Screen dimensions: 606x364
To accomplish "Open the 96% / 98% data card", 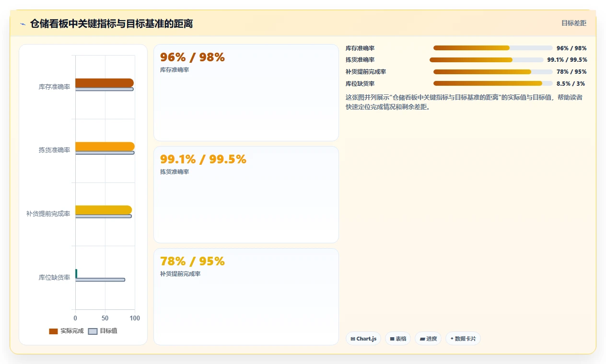I will 246,93.
